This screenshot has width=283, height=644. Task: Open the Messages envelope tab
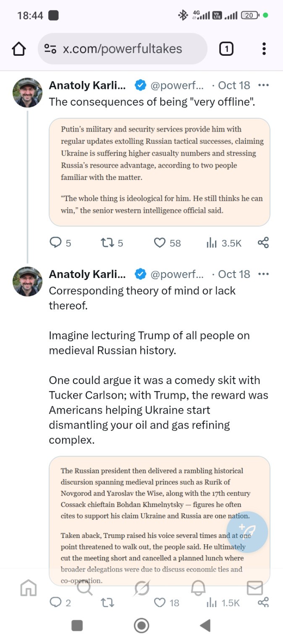254,589
